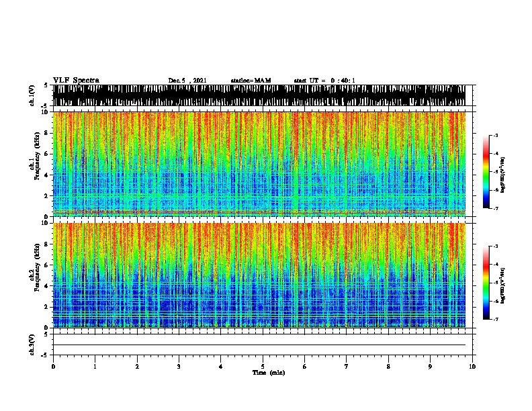The width and height of the screenshot is (532, 411).
Task: Click time axis tick label "1"
Action: tap(95, 367)
